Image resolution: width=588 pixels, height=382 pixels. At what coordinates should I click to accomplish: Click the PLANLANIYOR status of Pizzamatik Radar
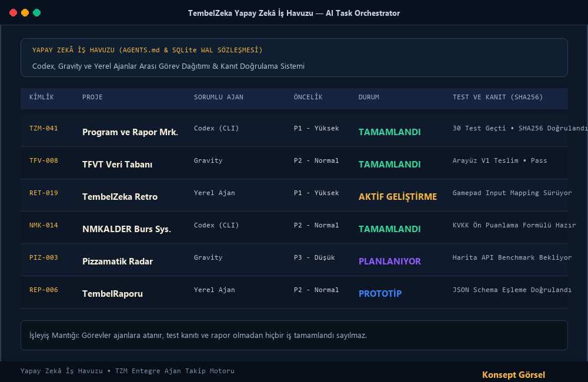(x=390, y=262)
